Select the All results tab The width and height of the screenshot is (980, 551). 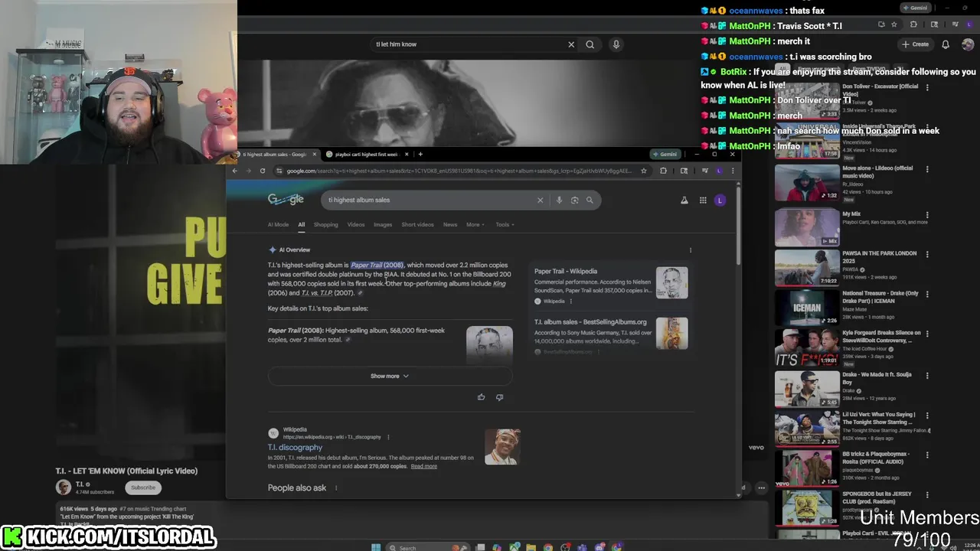click(302, 224)
